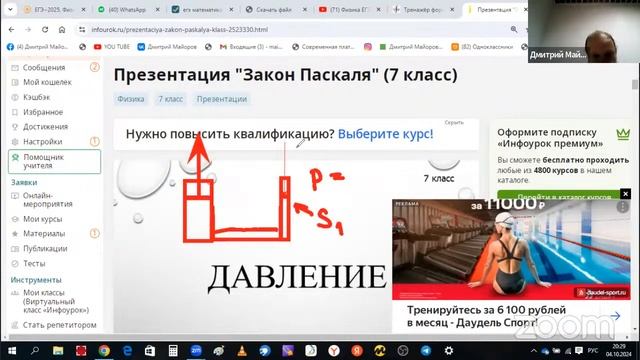This screenshot has height=360, width=640.
Task: Click the Презентации category tag
Action: click(222, 99)
